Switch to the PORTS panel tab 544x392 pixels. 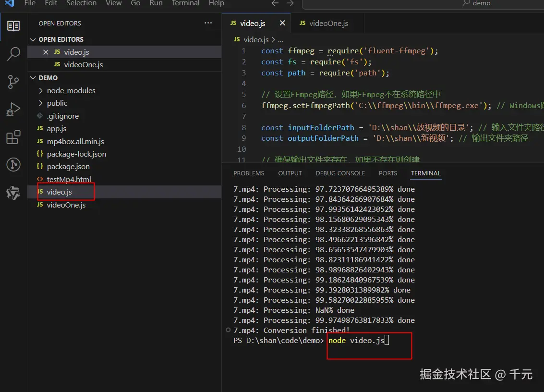(388, 173)
